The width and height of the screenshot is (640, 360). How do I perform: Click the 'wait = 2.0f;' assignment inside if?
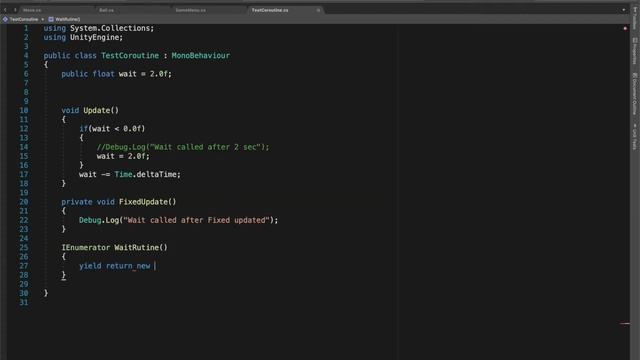(123, 156)
